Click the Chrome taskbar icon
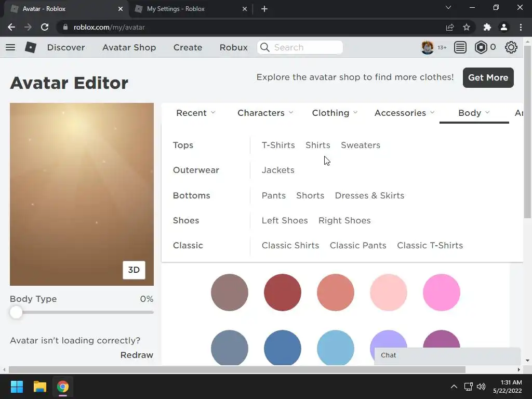This screenshot has height=399, width=532. pyautogui.click(x=63, y=387)
